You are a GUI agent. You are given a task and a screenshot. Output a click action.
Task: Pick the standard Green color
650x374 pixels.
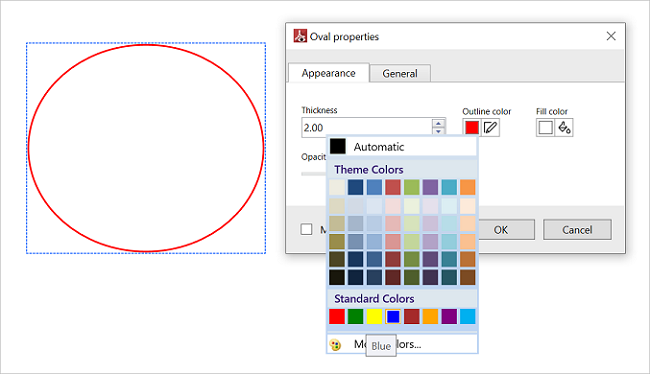point(356,316)
